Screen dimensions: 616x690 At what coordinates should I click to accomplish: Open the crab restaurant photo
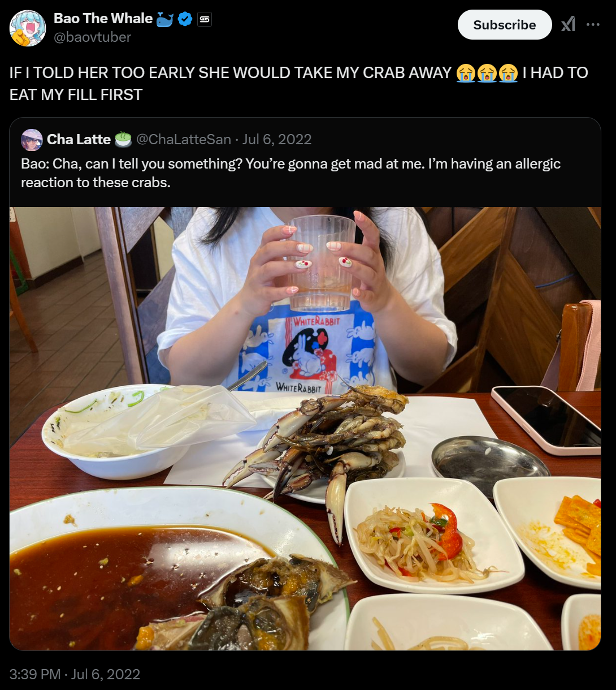(x=305, y=428)
